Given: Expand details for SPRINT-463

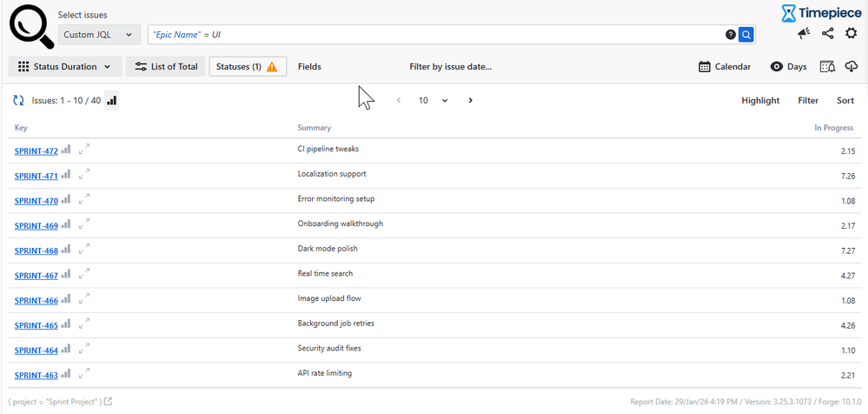Looking at the screenshot, I should pyautogui.click(x=84, y=373).
